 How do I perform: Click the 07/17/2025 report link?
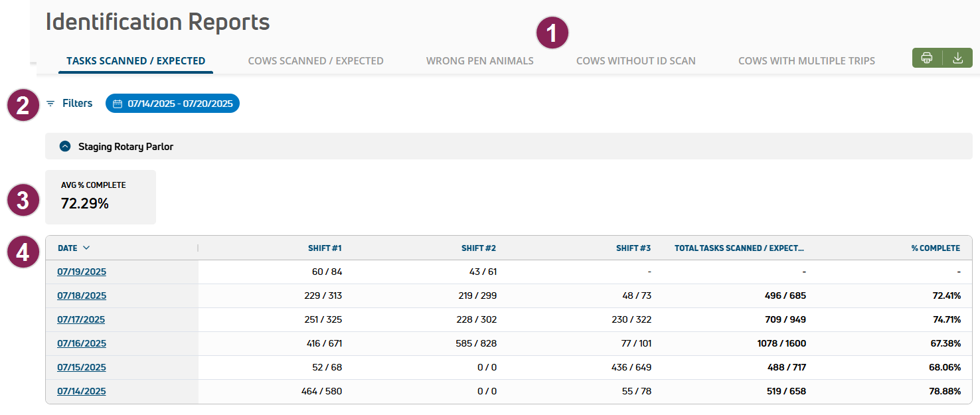click(x=81, y=319)
